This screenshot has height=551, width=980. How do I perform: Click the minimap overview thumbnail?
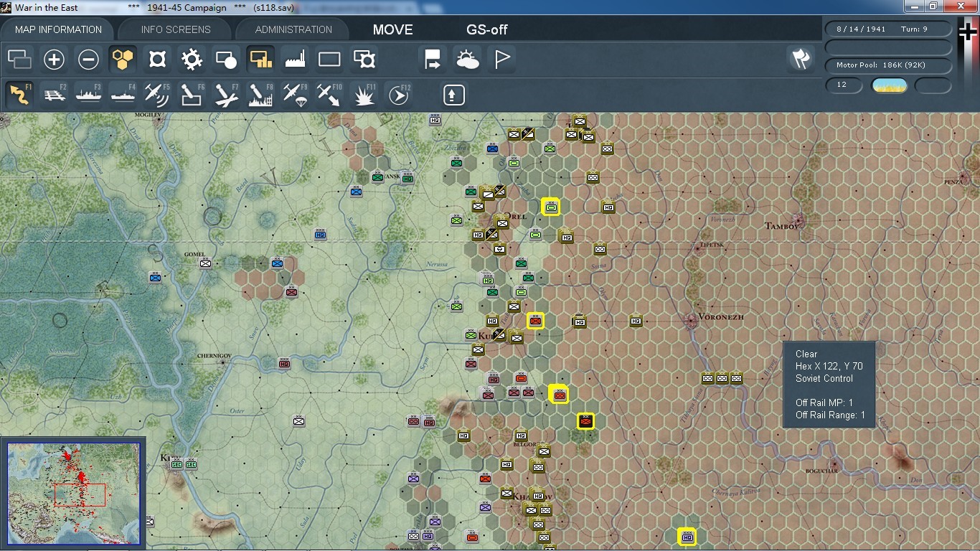coord(74,493)
